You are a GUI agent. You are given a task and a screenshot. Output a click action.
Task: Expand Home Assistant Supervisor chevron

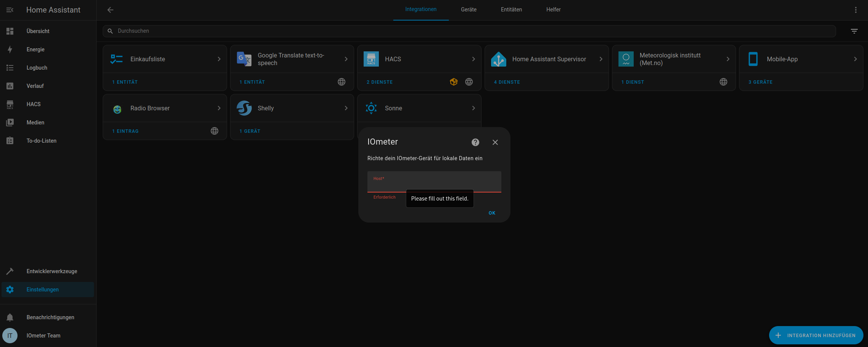tap(601, 59)
